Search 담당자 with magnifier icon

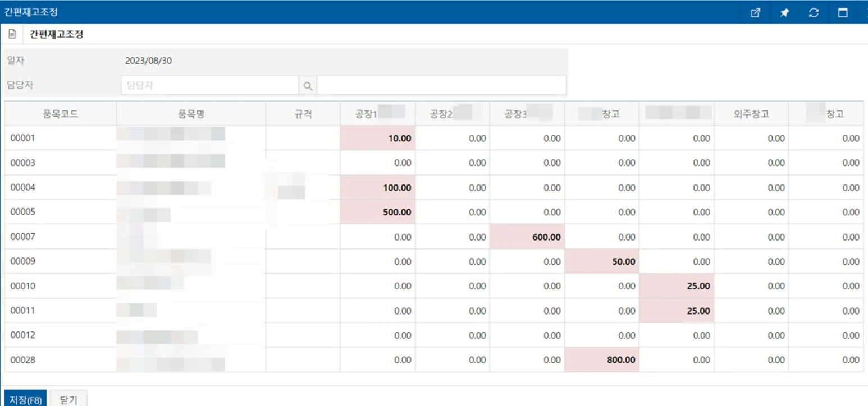coord(308,86)
